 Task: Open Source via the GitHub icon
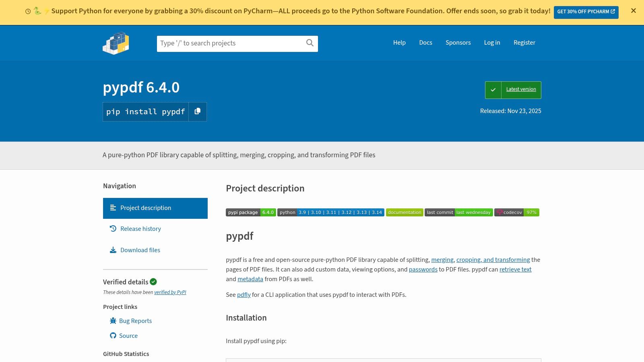click(113, 335)
